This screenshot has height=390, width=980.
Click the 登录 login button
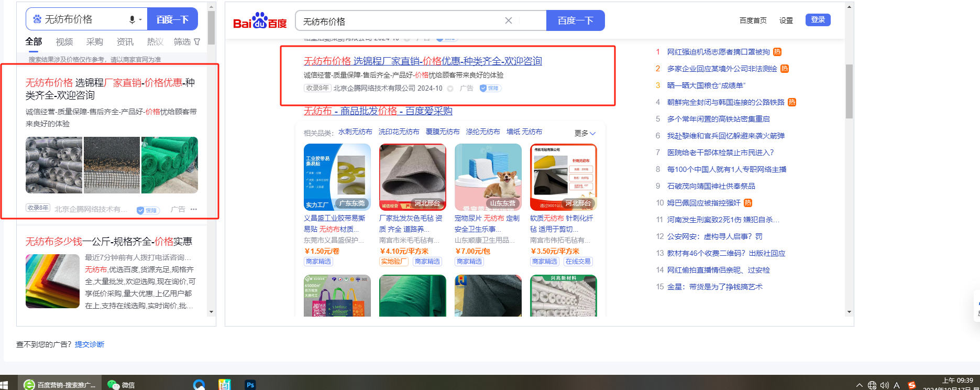click(x=818, y=20)
